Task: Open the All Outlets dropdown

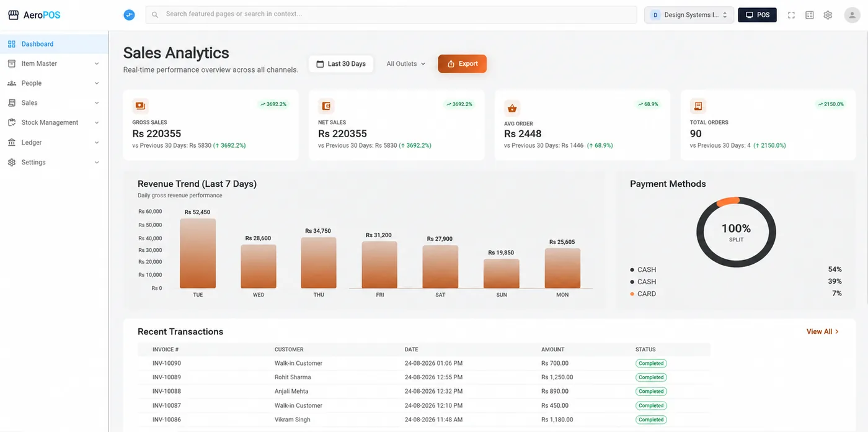Action: 406,64
